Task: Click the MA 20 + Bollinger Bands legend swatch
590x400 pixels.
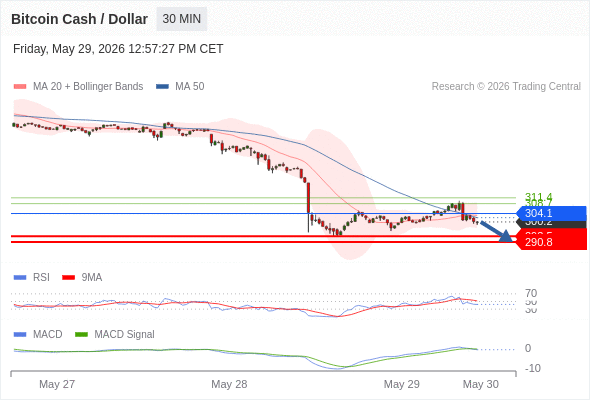Action: (20, 87)
